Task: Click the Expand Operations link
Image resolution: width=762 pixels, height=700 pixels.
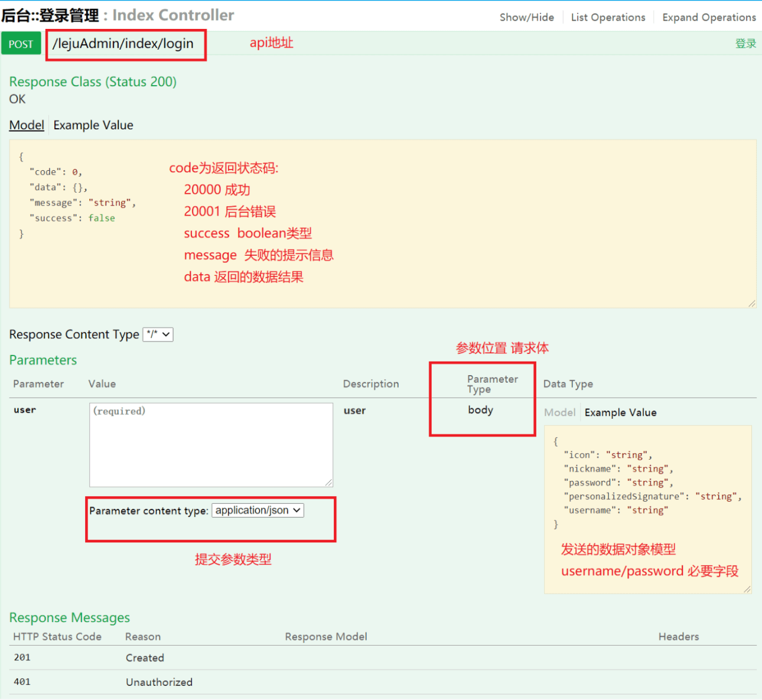Action: pyautogui.click(x=708, y=17)
